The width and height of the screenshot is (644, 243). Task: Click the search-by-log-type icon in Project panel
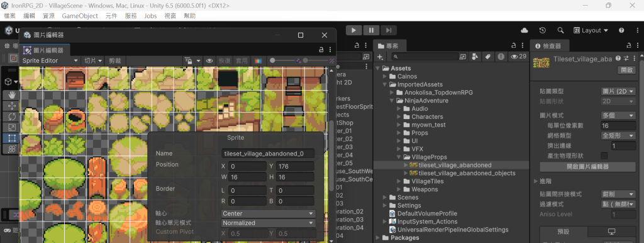(501, 56)
